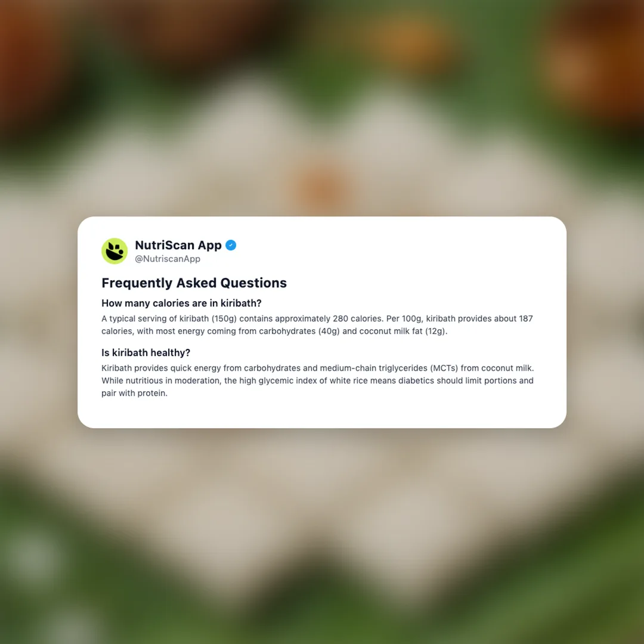Click the blurred orange spot above the card
Viewport: 644px width, 644px height.
[323, 187]
